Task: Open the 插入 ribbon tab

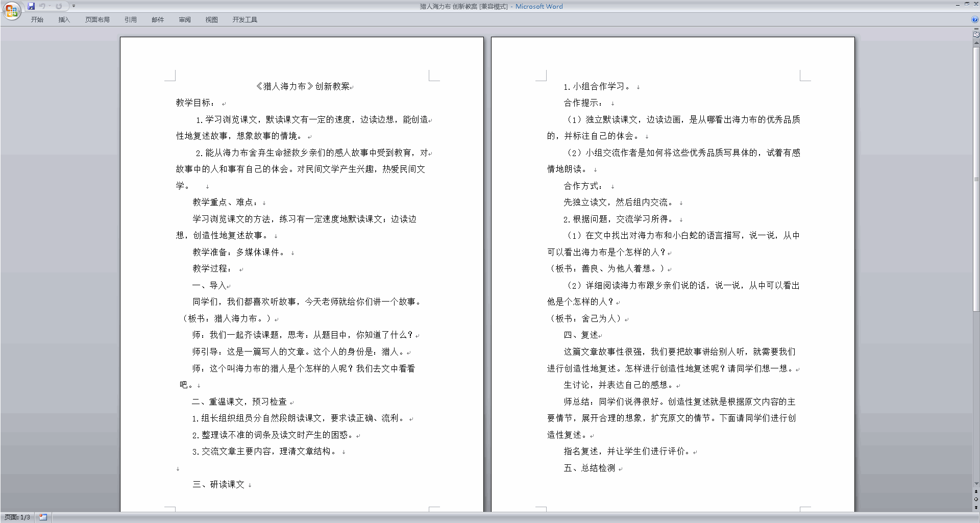Action: point(64,20)
